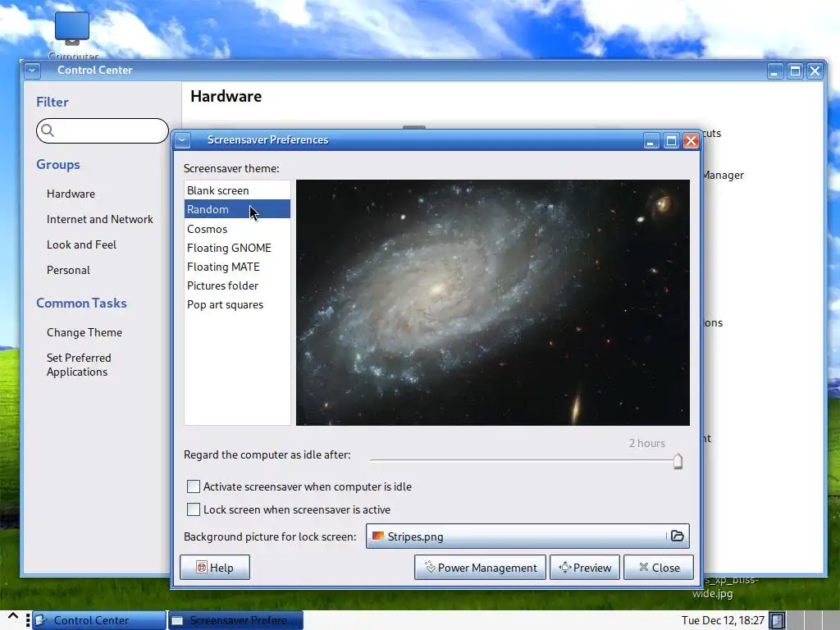The width and height of the screenshot is (840, 630).
Task: Click the up-arrow menu icon in taskbar
Action: 13,617
